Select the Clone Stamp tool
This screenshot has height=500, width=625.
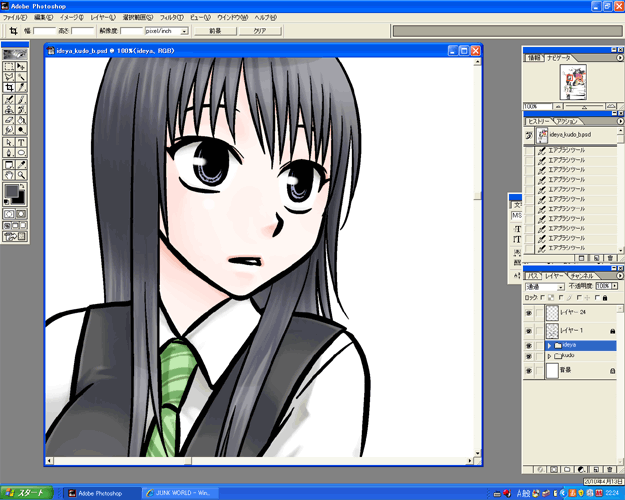click(9, 109)
